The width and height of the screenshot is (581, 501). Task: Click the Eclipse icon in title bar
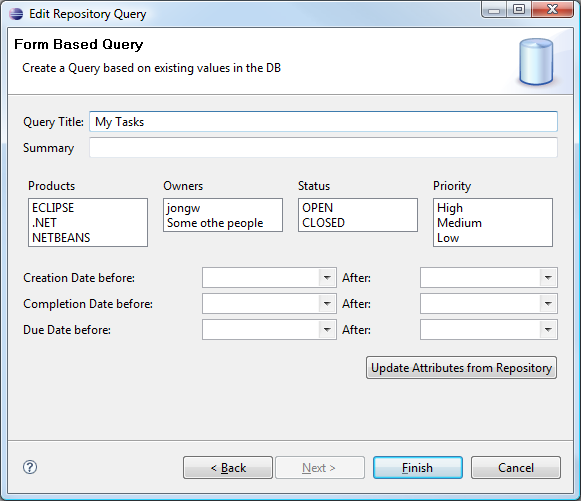point(16,14)
